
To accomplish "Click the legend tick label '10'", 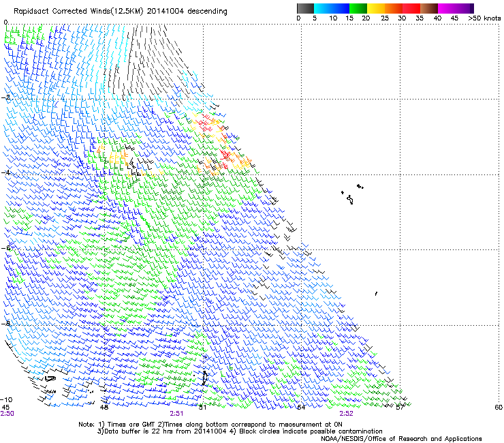I will point(333,18).
